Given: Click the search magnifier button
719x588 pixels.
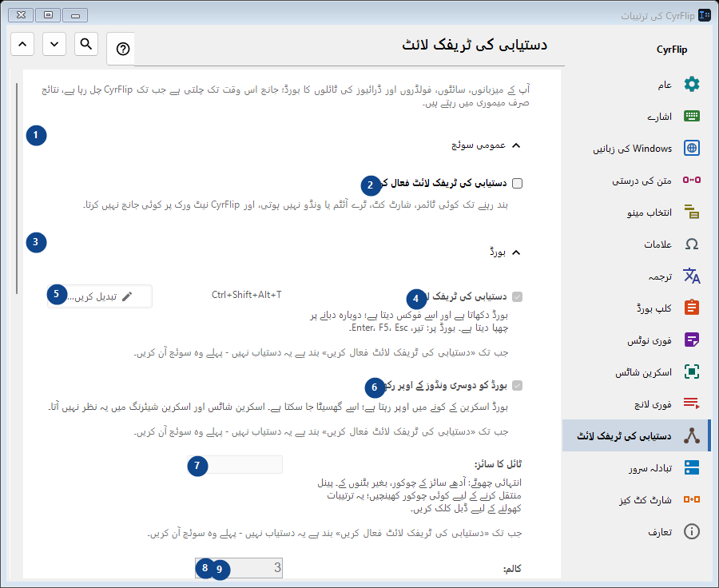Looking at the screenshot, I should [86, 44].
